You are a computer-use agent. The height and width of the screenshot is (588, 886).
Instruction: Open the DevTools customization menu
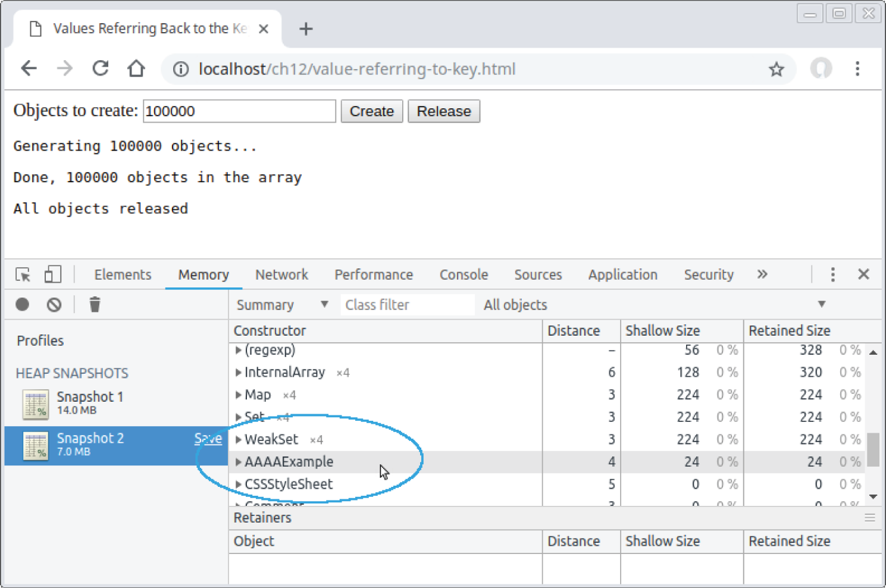[832, 274]
